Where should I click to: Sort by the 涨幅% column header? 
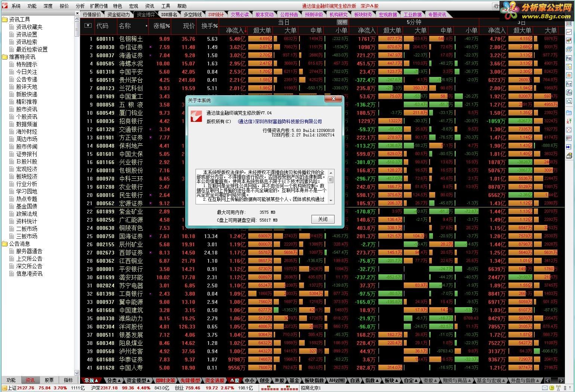(162, 26)
